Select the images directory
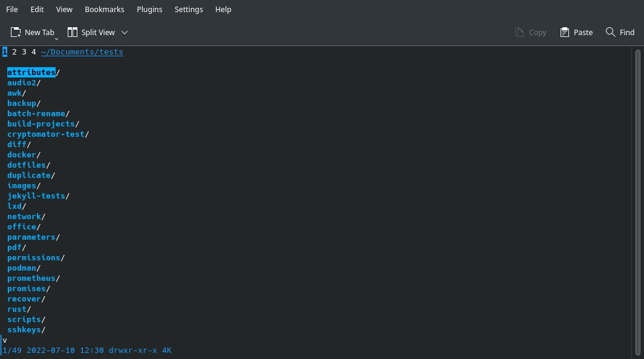644x359 pixels. tap(21, 185)
